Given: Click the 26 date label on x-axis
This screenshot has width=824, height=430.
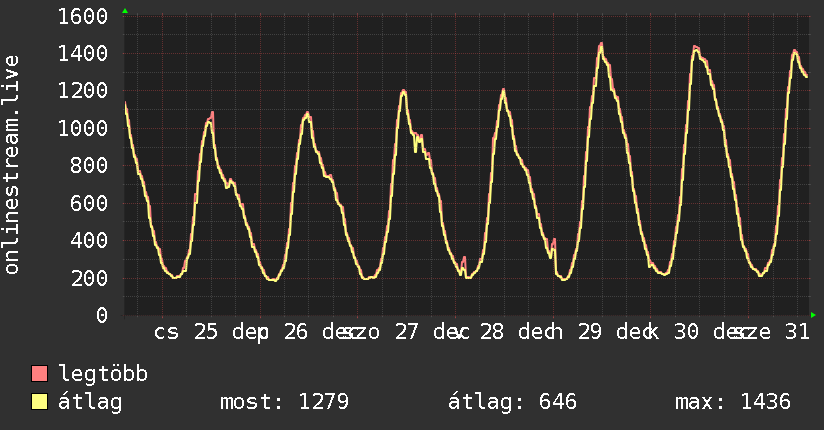Looking at the screenshot, I should click(296, 332).
